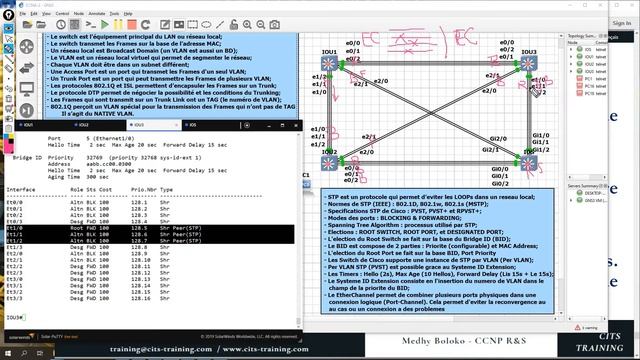Open the Tools menu
The width and height of the screenshot is (640, 360).
click(114, 13)
